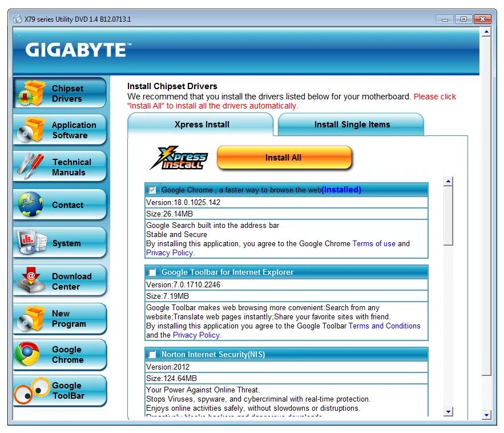Screen dimensions: 504x433
Task: Click the app icon in the title bar
Action: pyautogui.click(x=17, y=19)
